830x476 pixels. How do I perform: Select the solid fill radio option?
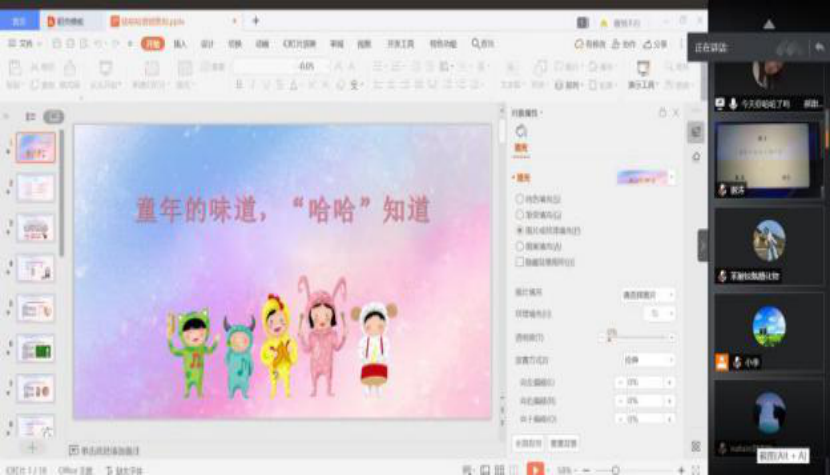pyautogui.click(x=519, y=199)
